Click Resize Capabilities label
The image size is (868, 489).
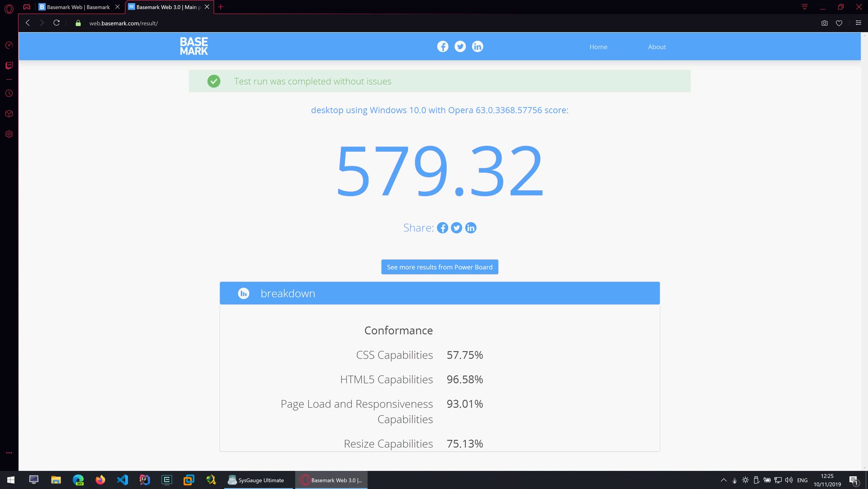click(x=389, y=444)
